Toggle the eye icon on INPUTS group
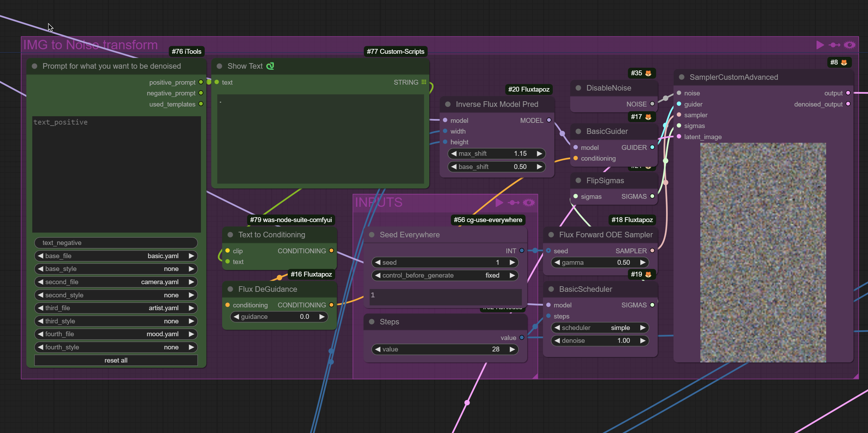 (529, 203)
